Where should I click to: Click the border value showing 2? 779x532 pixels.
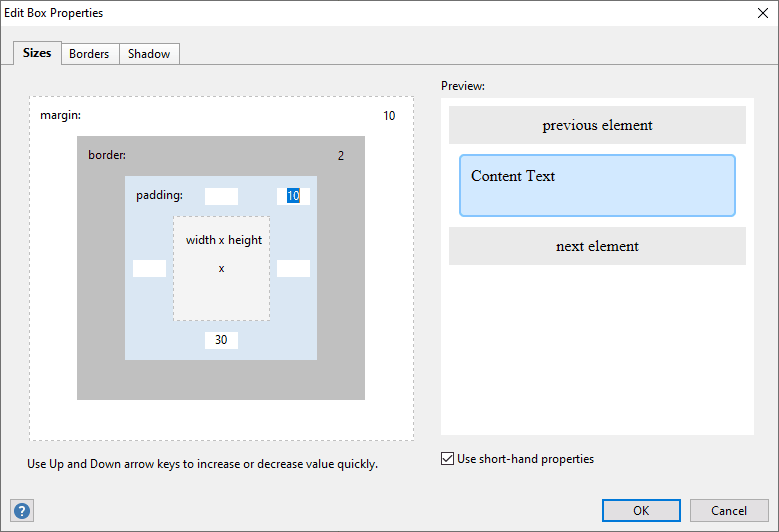(341, 156)
